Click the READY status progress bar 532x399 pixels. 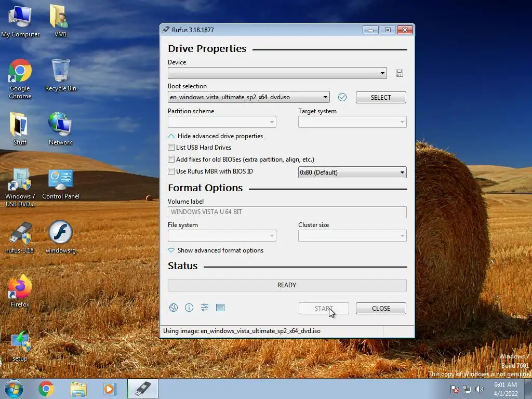[x=287, y=285]
